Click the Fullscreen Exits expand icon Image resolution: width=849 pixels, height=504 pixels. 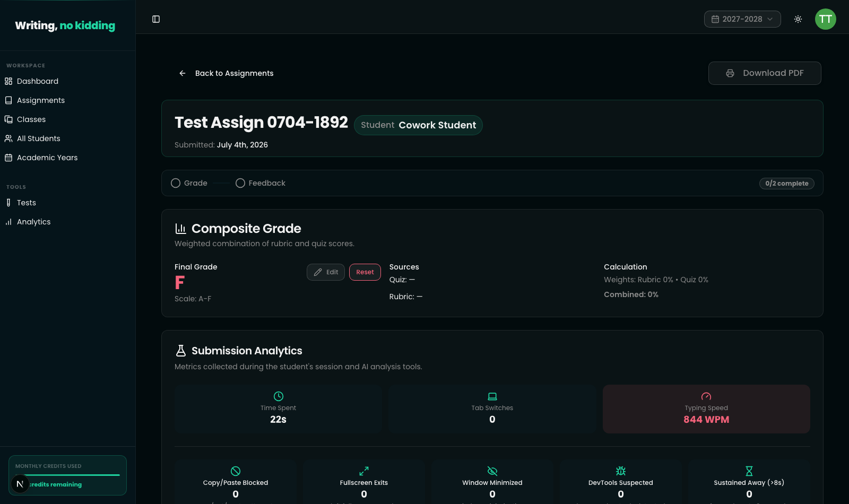364,471
